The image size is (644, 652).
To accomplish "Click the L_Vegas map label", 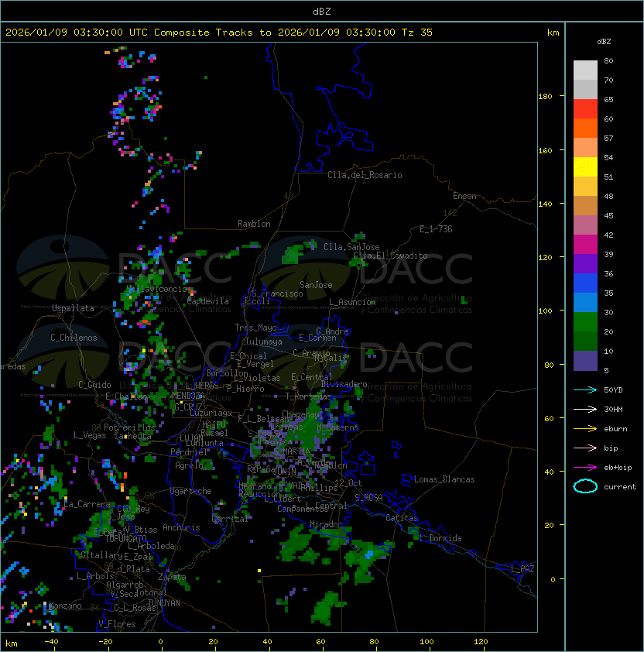I will (90, 435).
